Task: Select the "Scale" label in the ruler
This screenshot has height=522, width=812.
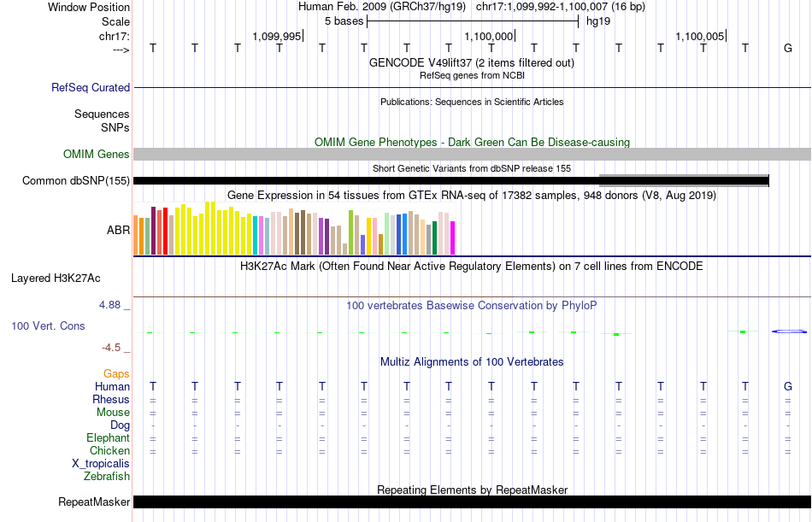Action: click(115, 21)
